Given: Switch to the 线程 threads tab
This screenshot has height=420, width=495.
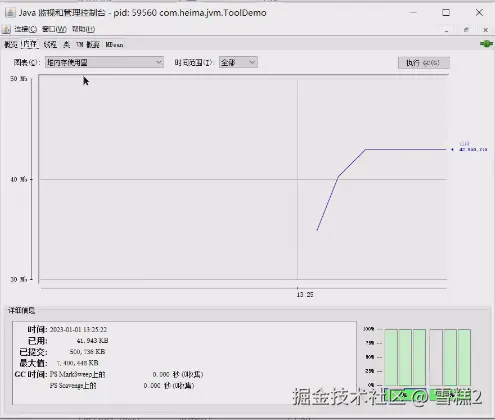Looking at the screenshot, I should click(50, 44).
